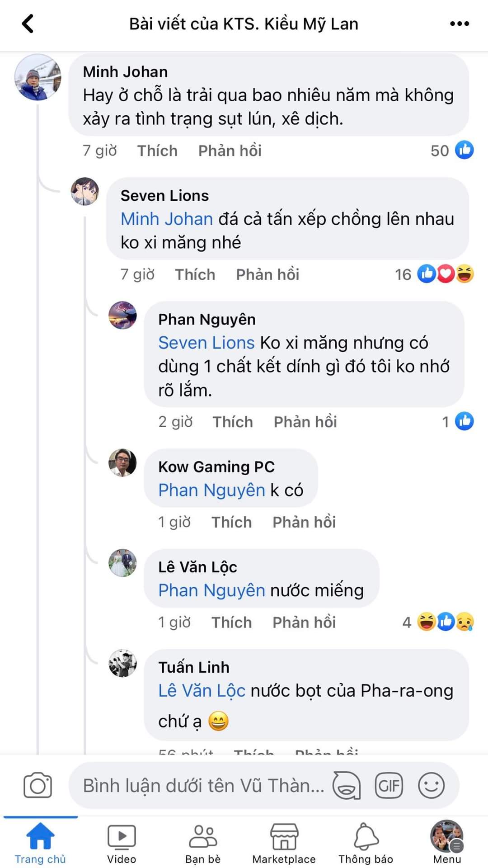Open the Marketplace tab
The width and height of the screenshot is (488, 868).
point(284,843)
